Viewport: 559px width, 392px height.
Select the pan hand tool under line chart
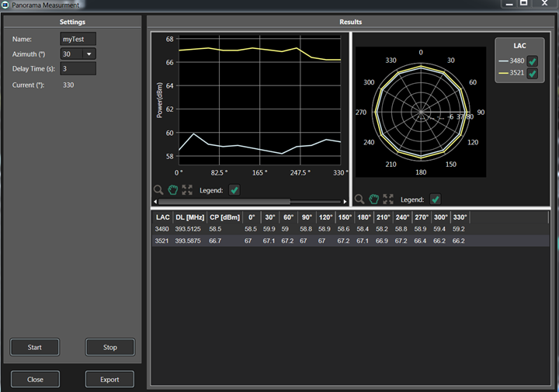pyautogui.click(x=172, y=190)
